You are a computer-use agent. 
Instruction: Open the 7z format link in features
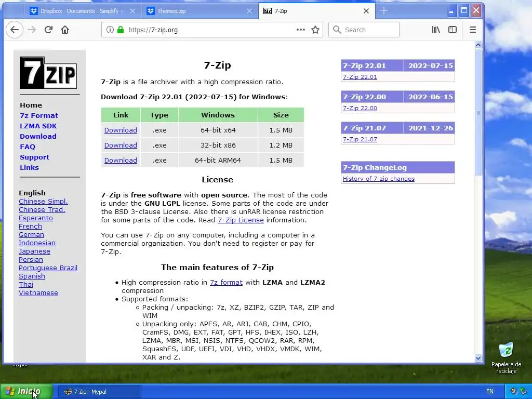tap(226, 282)
